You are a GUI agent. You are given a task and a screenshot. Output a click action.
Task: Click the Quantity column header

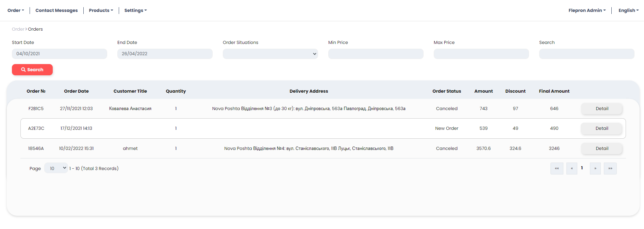pyautogui.click(x=176, y=91)
